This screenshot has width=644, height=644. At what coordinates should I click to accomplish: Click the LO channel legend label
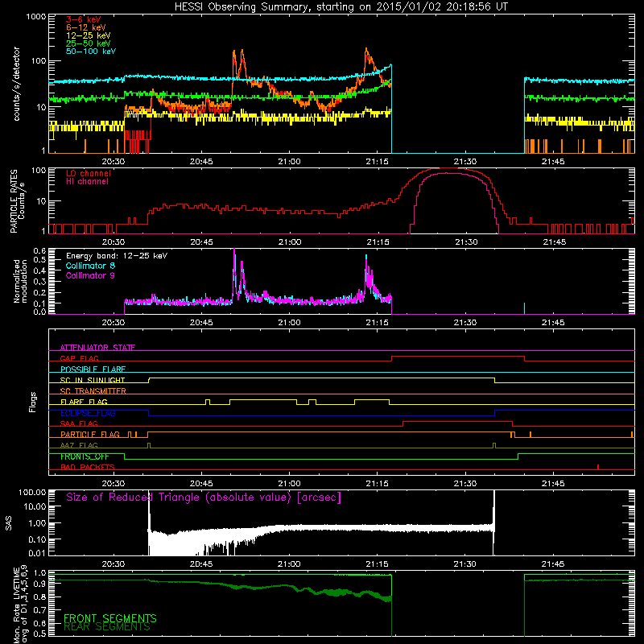click(x=89, y=173)
